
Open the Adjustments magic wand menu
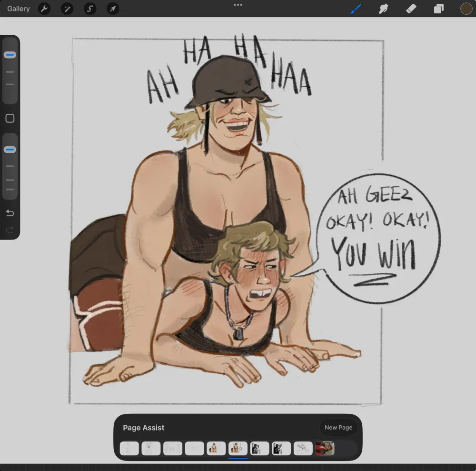click(x=67, y=9)
